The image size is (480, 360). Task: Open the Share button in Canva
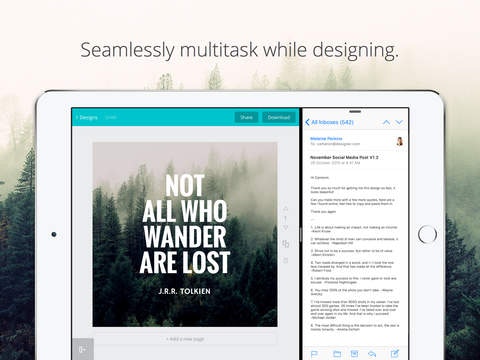[x=246, y=117]
